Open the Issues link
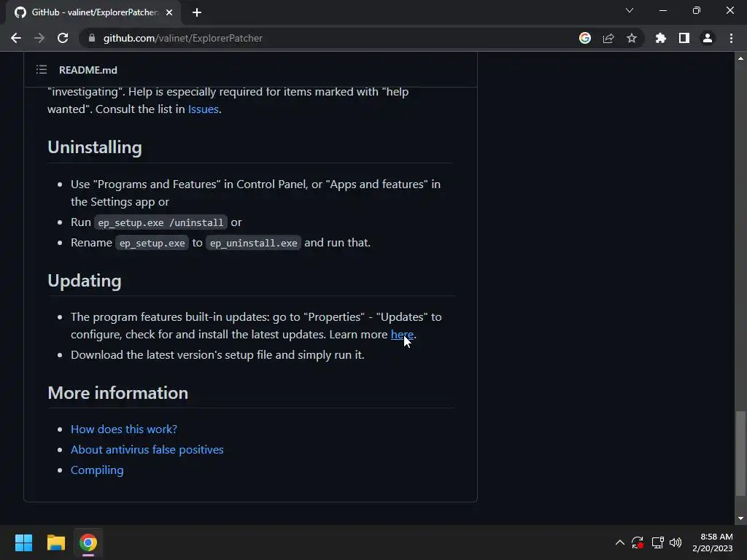This screenshot has width=747, height=560. tap(203, 109)
